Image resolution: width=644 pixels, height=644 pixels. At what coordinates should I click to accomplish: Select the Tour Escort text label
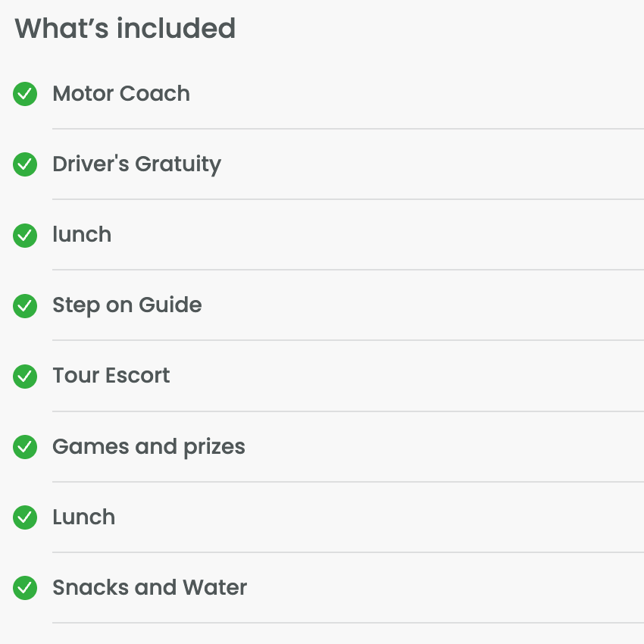coord(111,375)
